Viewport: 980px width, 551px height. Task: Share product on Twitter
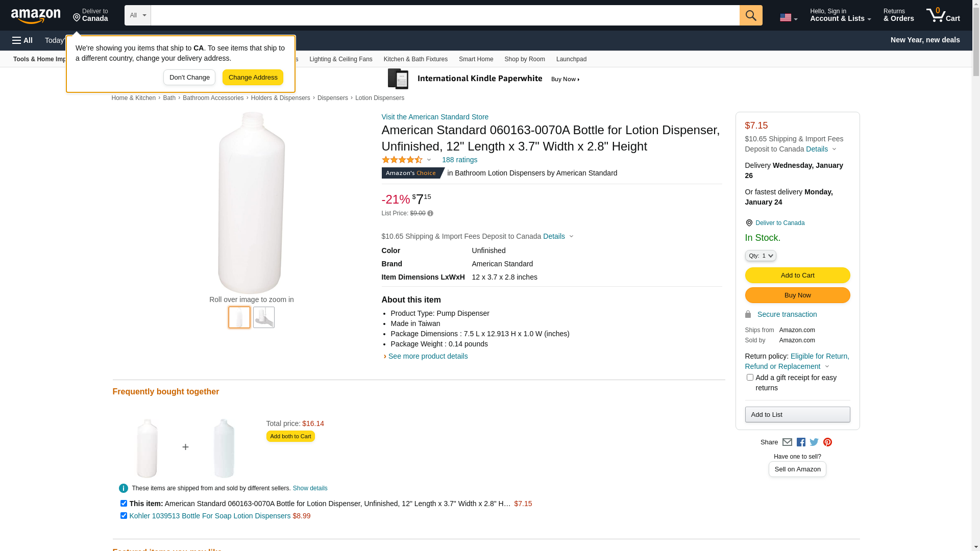[x=814, y=442]
